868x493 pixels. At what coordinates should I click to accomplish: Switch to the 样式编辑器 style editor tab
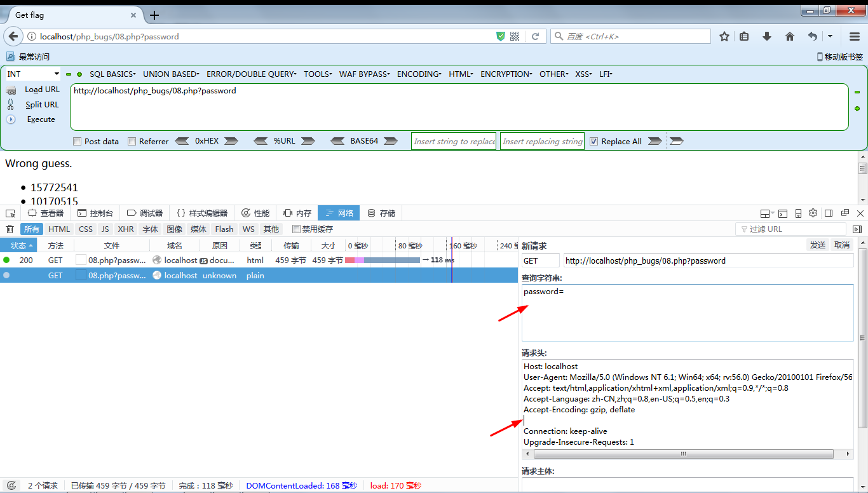coord(202,213)
